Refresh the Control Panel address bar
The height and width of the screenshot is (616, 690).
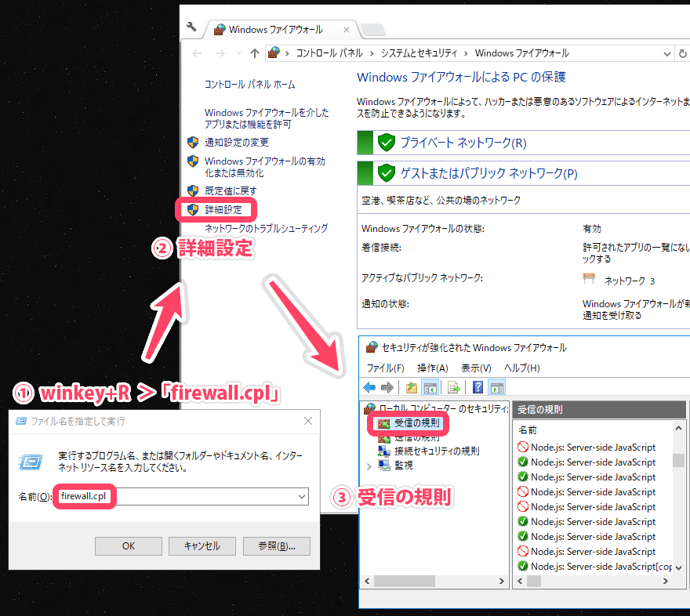pyautogui.click(x=682, y=53)
